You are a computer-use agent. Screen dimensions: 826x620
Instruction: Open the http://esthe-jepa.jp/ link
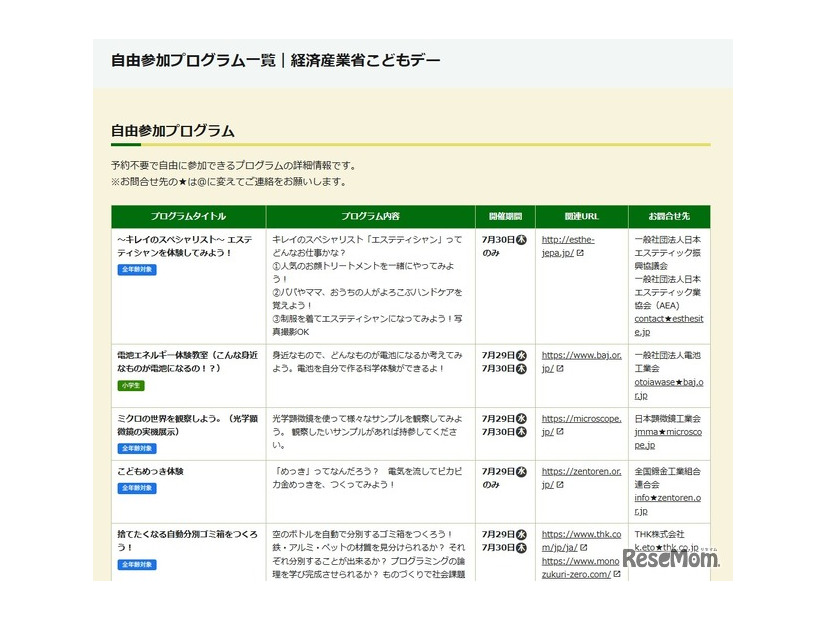(567, 246)
